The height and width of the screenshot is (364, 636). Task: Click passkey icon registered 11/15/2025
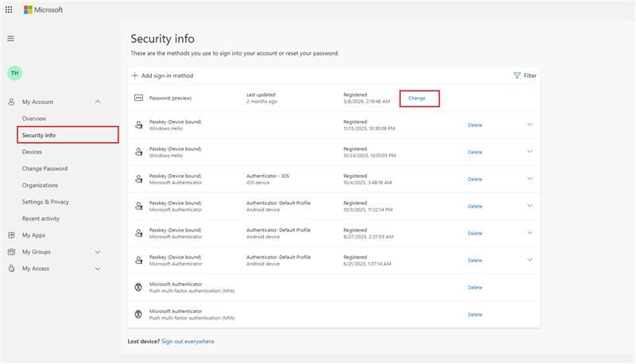point(138,125)
